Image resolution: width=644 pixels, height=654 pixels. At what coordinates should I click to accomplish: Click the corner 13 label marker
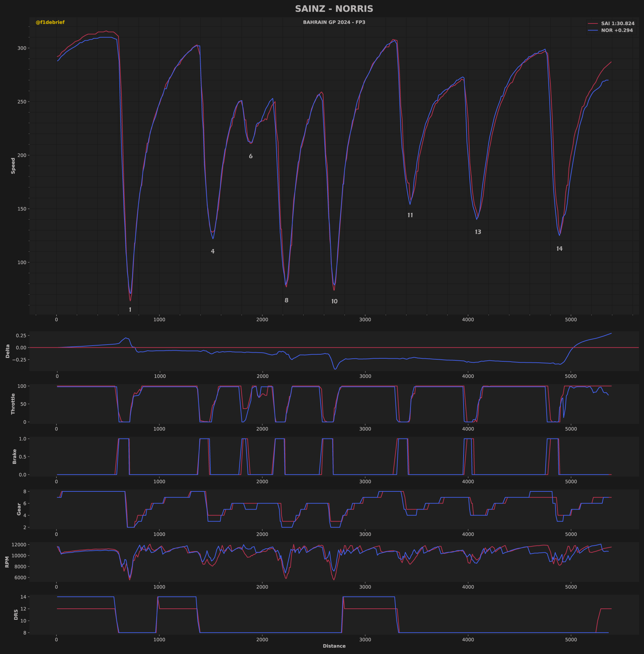[478, 232]
